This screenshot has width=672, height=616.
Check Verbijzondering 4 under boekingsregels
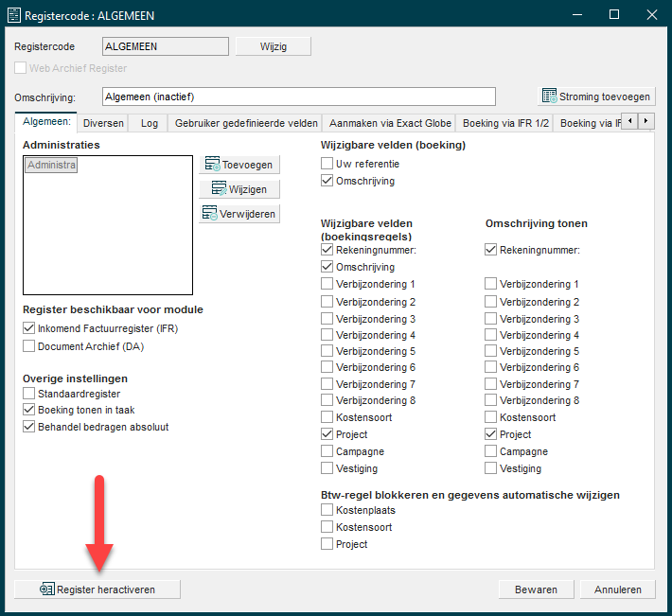pos(327,335)
